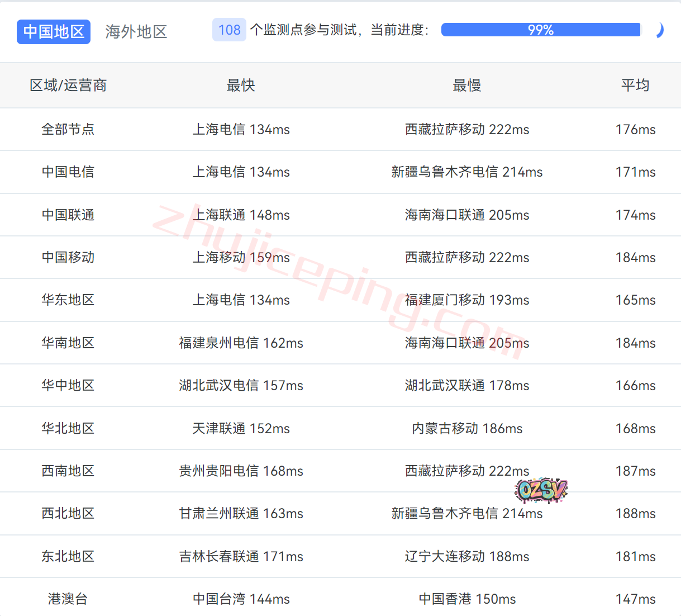Click the OZSV graffiti logo sticker
This screenshot has width=681, height=616.
coord(540,490)
